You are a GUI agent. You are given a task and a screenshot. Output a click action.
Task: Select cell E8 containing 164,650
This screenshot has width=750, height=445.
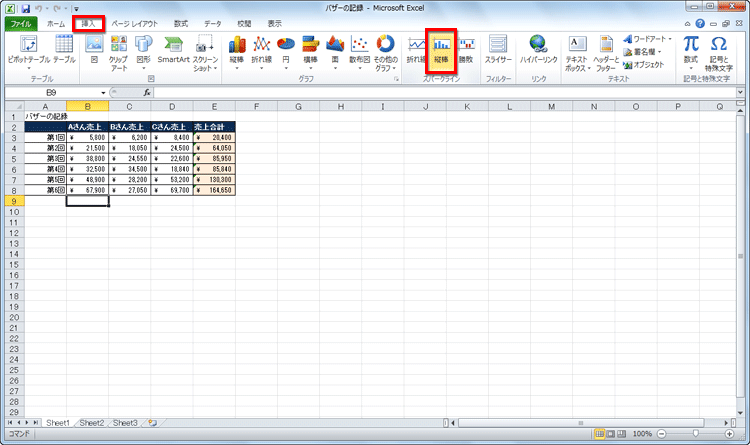coord(214,190)
